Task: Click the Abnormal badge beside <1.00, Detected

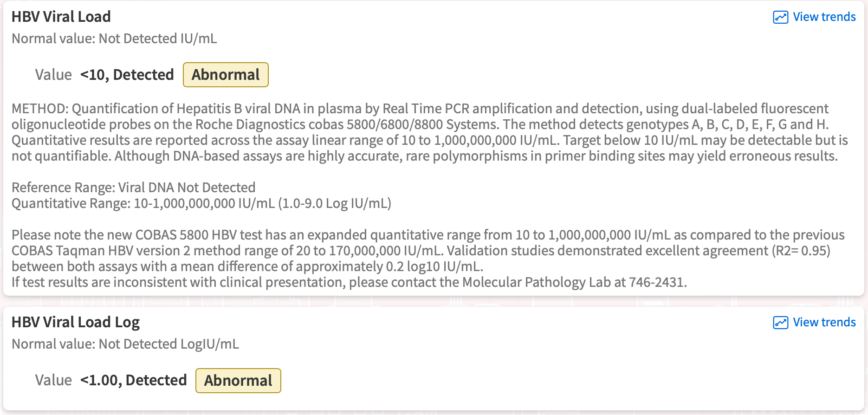Action: (238, 381)
